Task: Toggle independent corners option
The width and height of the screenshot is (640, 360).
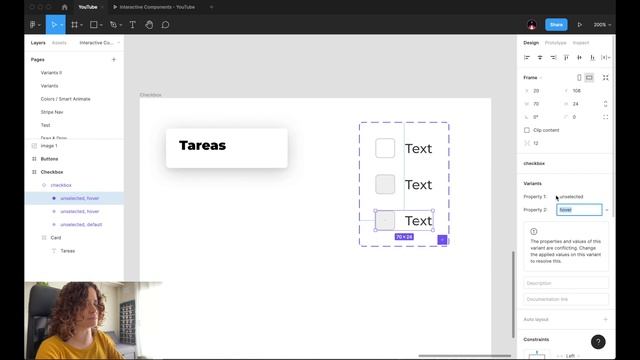Action: [606, 117]
